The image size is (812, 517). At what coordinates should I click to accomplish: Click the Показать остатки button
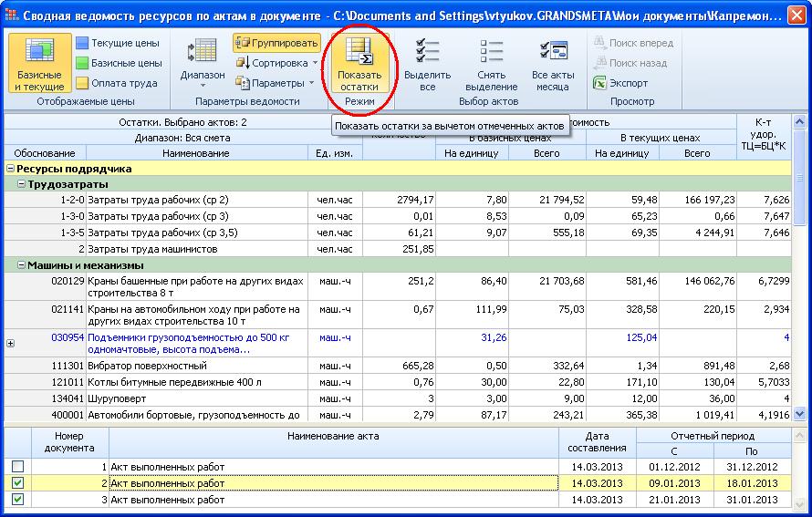pyautogui.click(x=359, y=64)
